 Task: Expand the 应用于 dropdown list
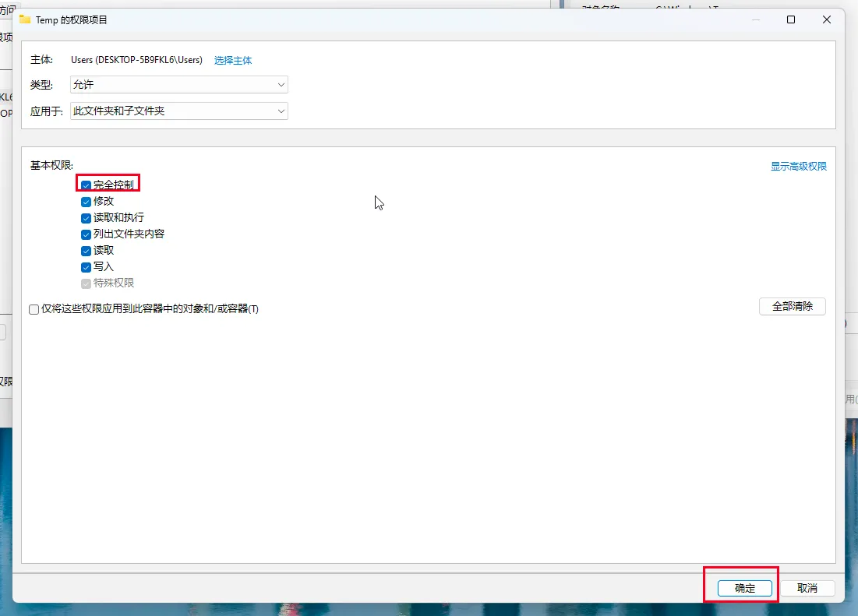coord(178,111)
